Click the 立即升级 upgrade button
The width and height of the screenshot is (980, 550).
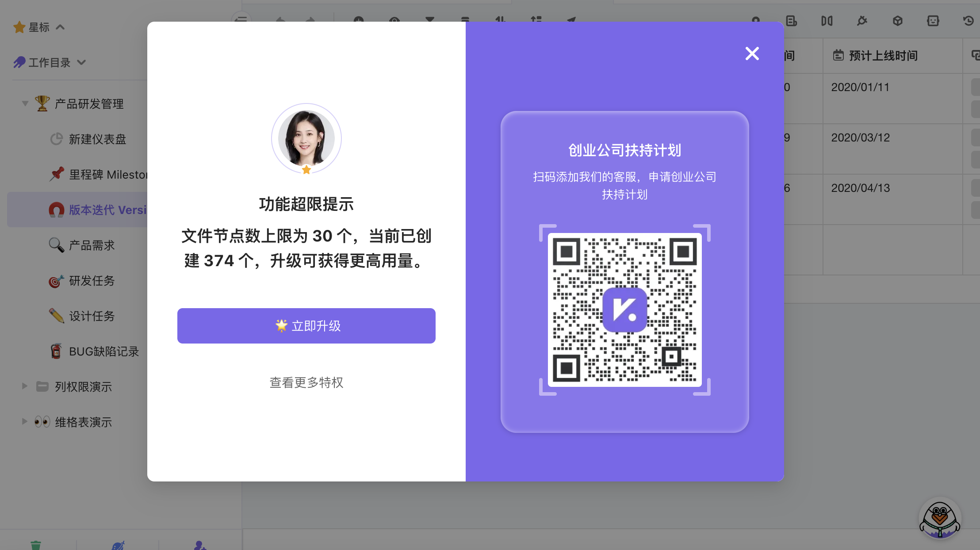coord(306,326)
